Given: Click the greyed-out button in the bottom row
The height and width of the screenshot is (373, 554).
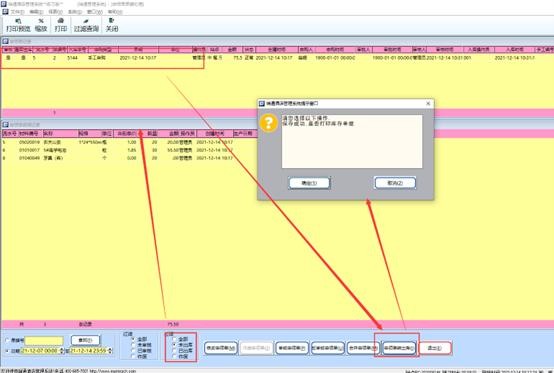Looking at the screenshot, I should coord(256,348).
